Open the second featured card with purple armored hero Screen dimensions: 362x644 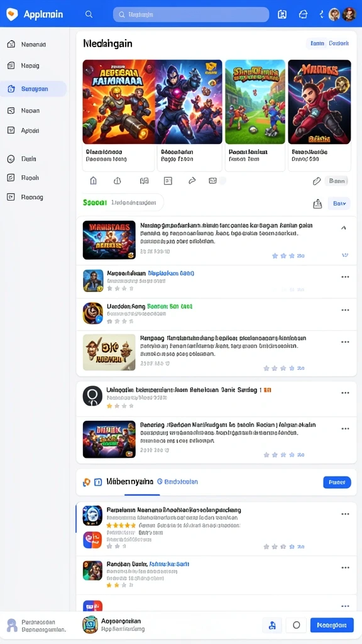click(189, 102)
